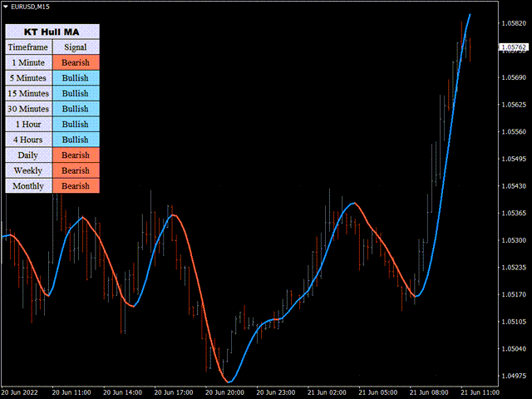Click the 1.05560 price level
This screenshot has width=532, height=399.
coord(514,131)
